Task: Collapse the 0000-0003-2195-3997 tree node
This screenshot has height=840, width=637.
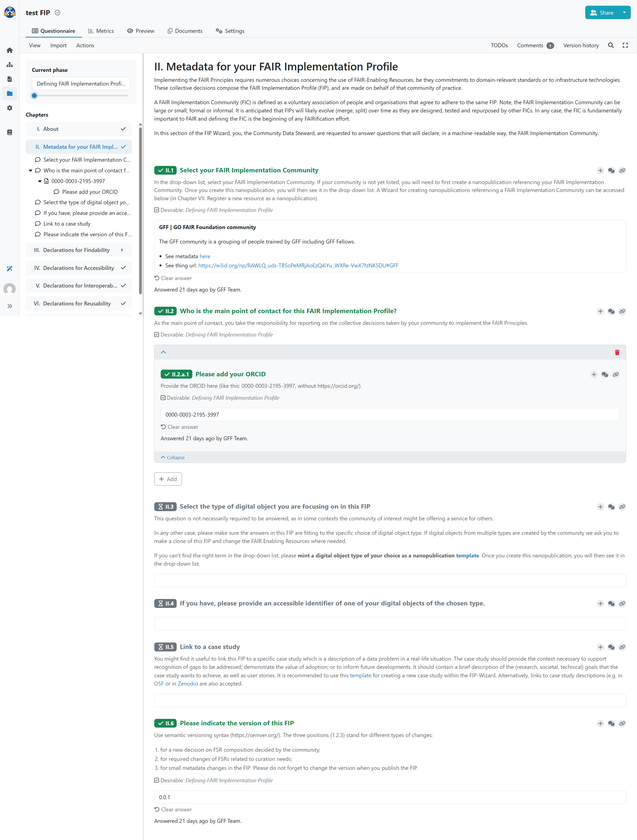Action: point(40,181)
